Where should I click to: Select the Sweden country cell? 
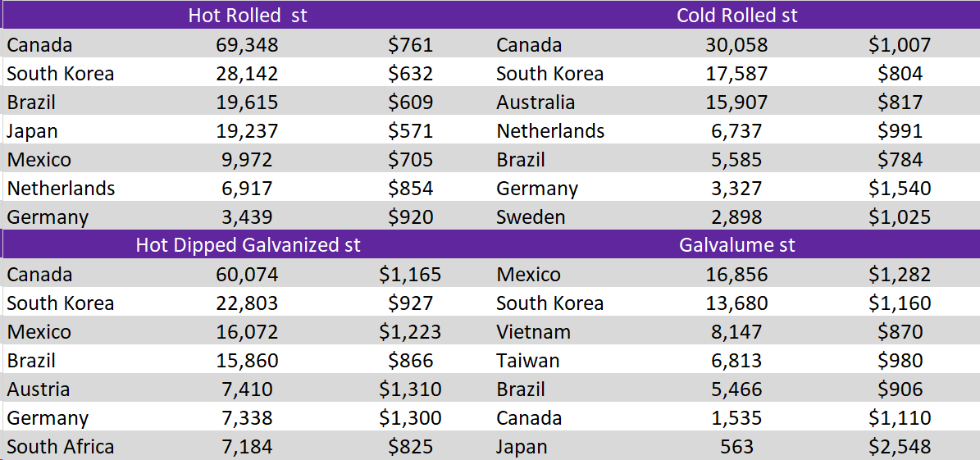(531, 217)
